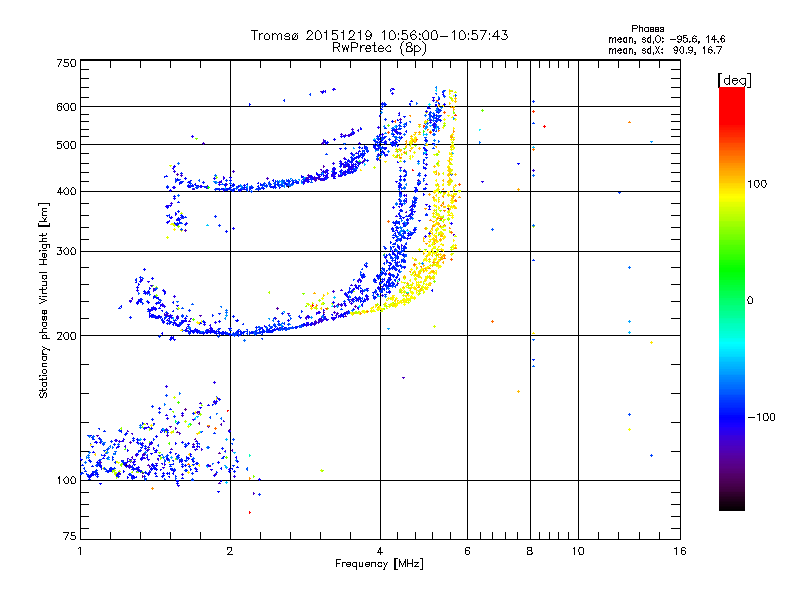Click the x-axis tick label "6"

tap(467, 551)
